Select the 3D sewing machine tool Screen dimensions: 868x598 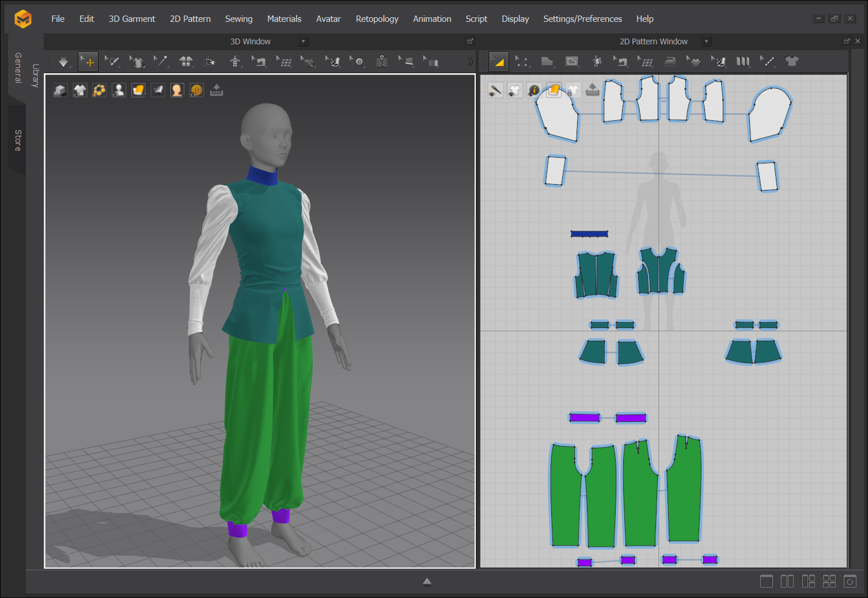259,62
